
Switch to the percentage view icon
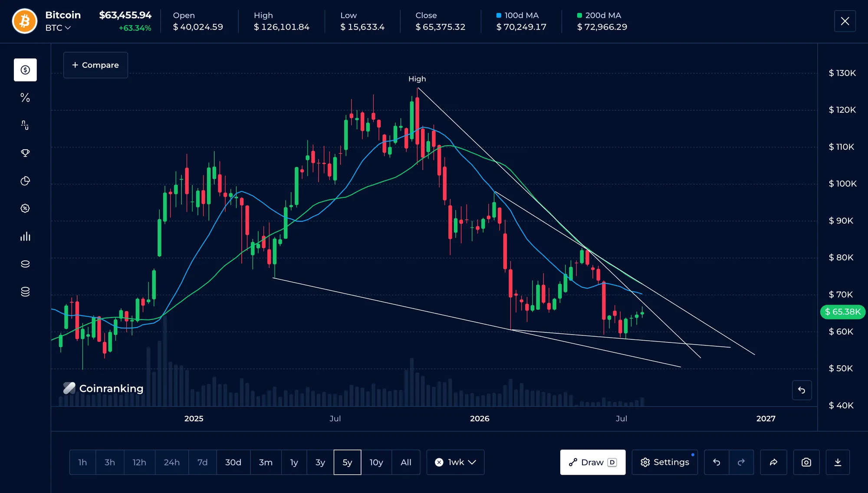tap(25, 98)
